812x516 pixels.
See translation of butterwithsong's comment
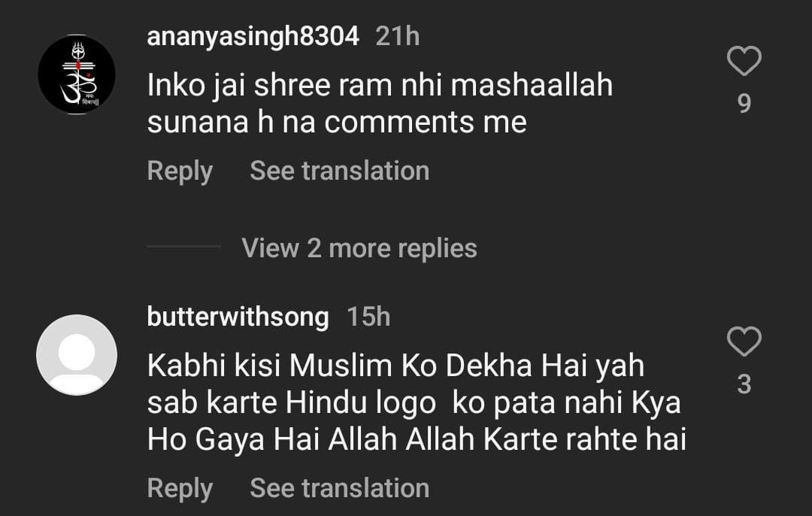click(x=339, y=488)
